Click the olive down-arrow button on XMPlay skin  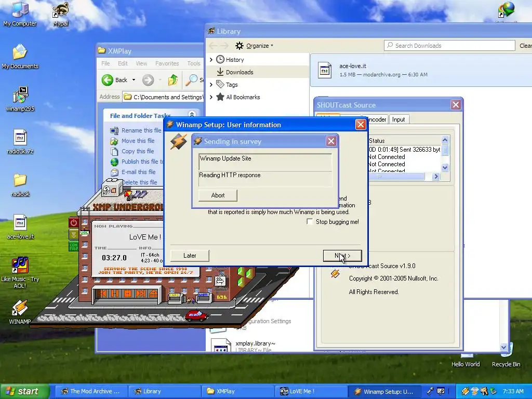74,234
